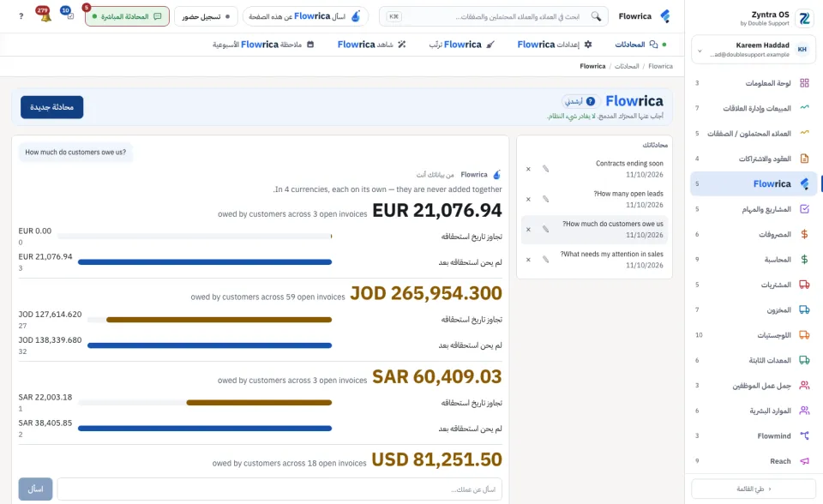Toggle the attendance check-in button
Screen dimensions: 823x504
click(x=206, y=16)
